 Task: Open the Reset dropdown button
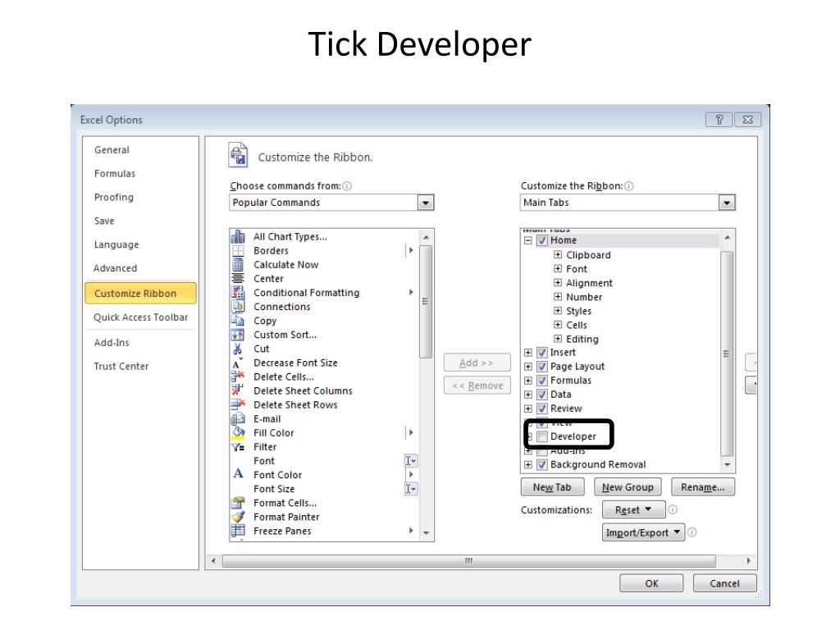[x=633, y=509]
